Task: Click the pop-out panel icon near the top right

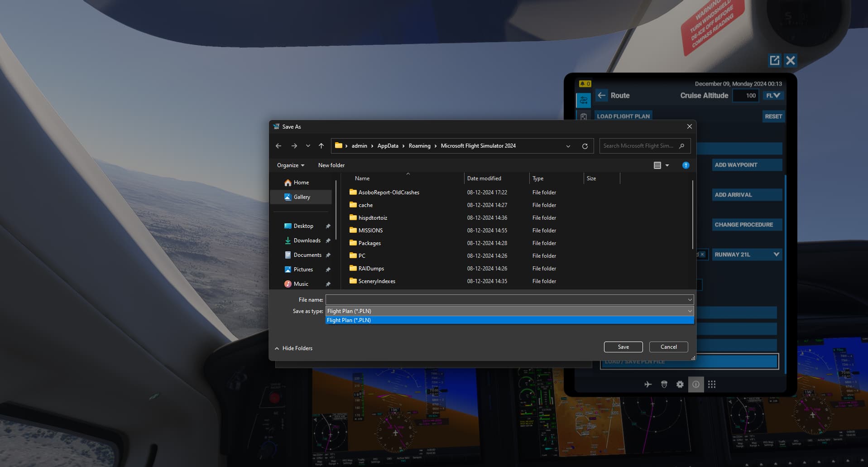Action: point(774,60)
